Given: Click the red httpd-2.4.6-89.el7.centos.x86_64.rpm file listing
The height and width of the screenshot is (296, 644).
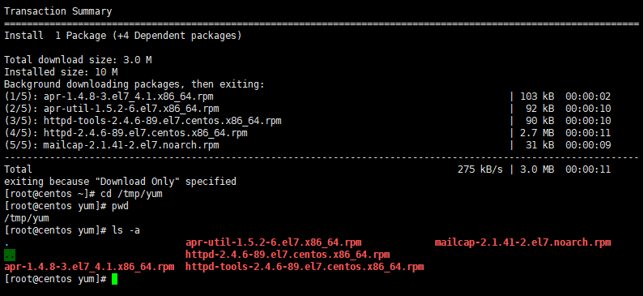Looking at the screenshot, I should tap(288, 255).
